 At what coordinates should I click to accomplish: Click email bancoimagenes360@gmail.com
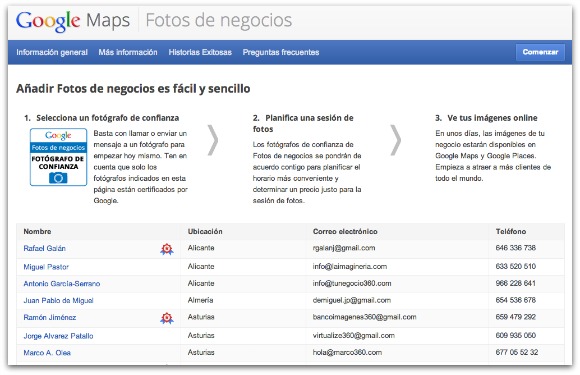coord(365,317)
